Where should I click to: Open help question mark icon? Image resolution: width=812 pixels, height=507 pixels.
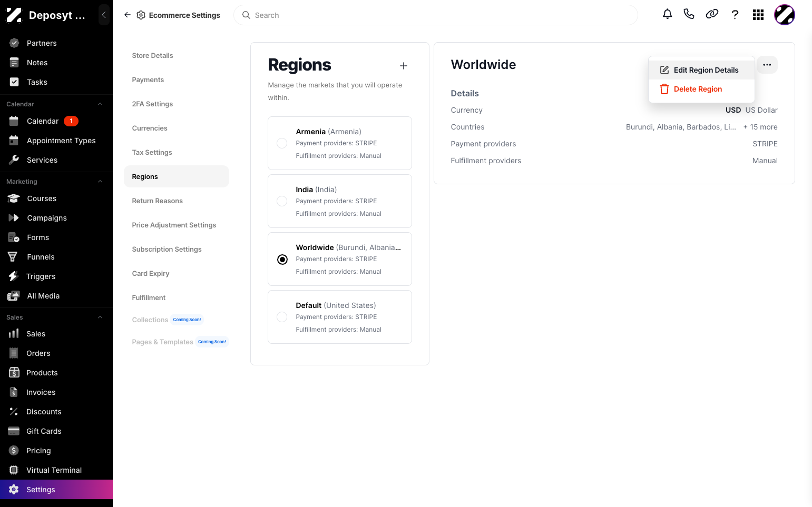tap(735, 15)
